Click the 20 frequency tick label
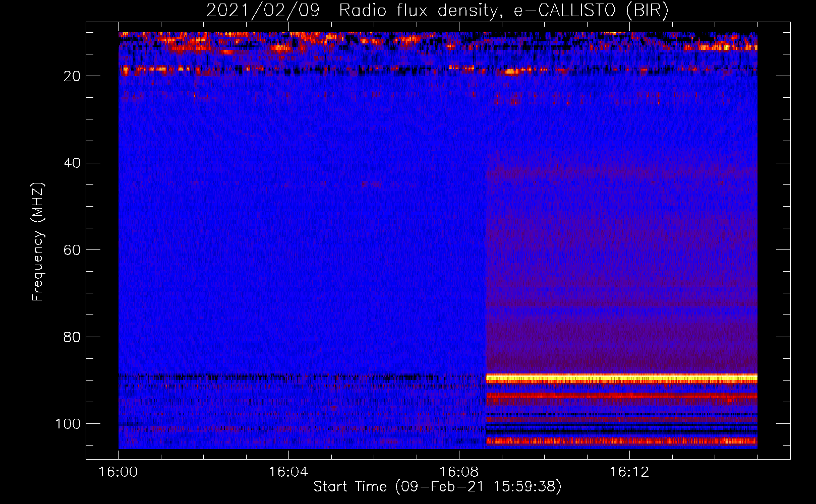This screenshot has width=816, height=504. tap(72, 76)
